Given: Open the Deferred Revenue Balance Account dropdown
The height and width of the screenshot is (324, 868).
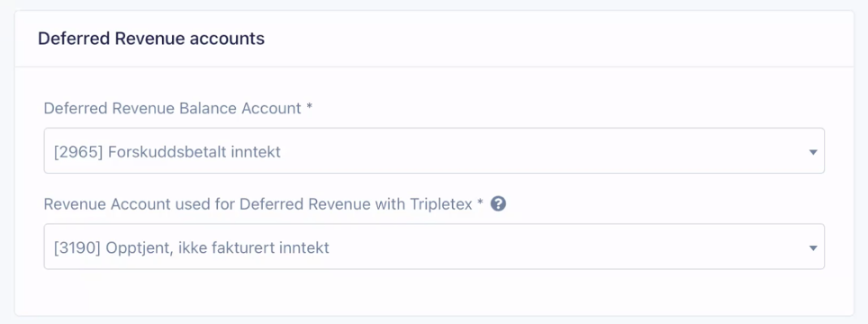Looking at the screenshot, I should (x=434, y=151).
